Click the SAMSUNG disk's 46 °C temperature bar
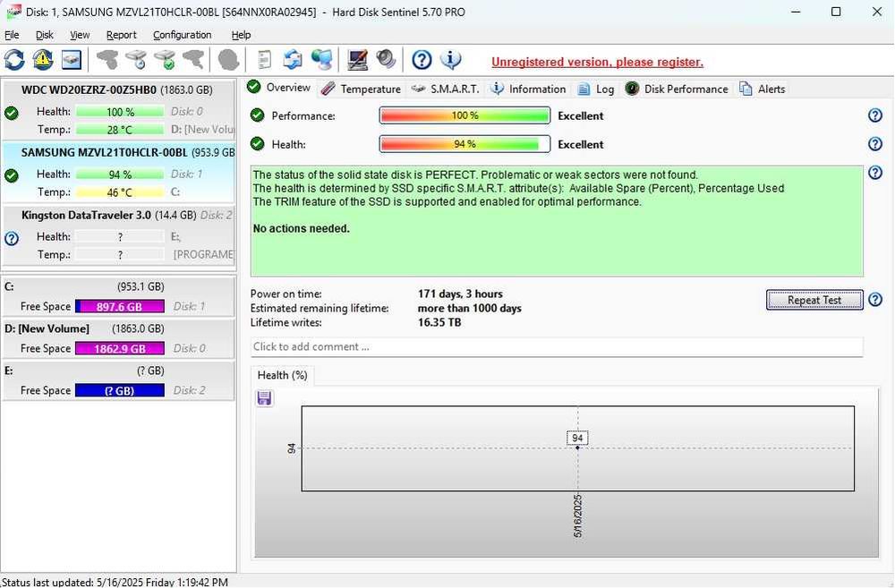The height and width of the screenshot is (588, 895). pyautogui.click(x=120, y=192)
